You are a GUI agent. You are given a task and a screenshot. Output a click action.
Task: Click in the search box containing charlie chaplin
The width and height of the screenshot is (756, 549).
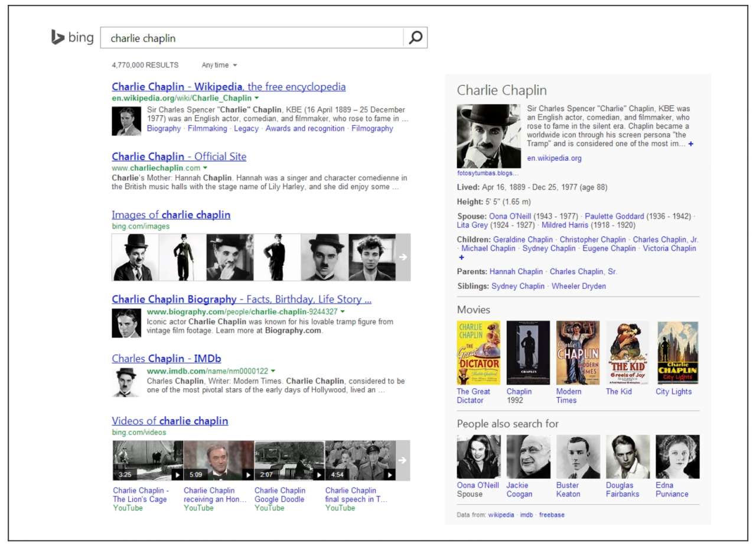click(252, 38)
